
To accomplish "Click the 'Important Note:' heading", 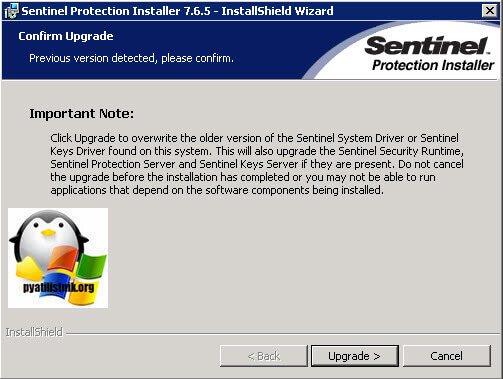I will tap(82, 114).
